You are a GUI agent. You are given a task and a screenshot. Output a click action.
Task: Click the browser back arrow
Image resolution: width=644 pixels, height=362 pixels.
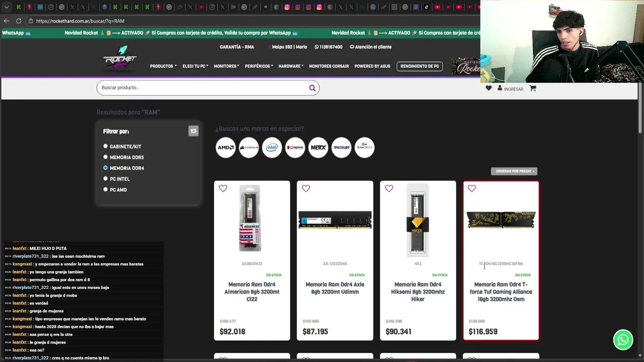(x=7, y=21)
